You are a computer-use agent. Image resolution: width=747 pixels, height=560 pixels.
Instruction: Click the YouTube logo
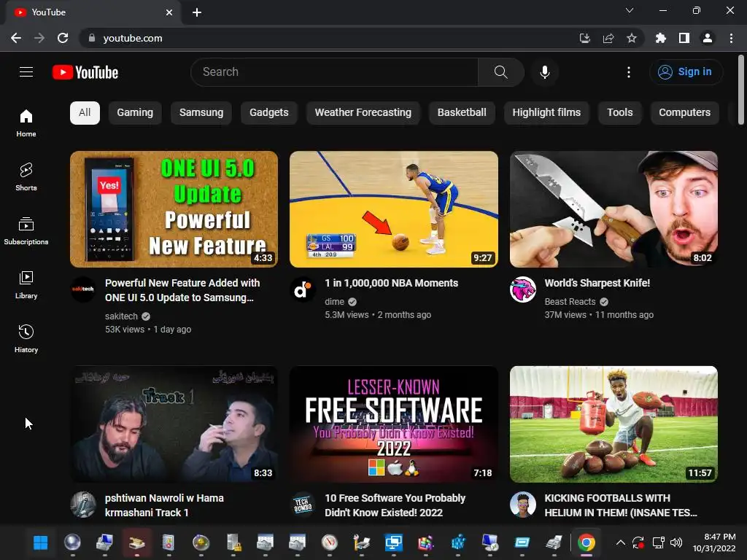coord(85,72)
